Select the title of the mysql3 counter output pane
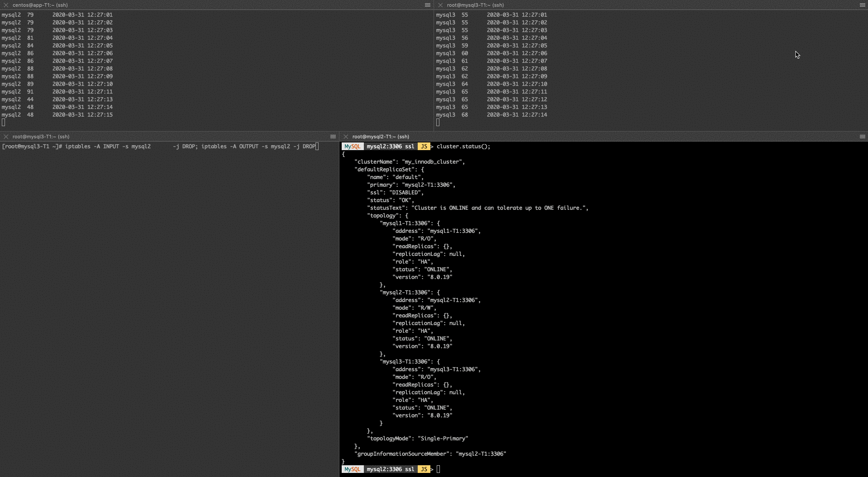 (475, 5)
